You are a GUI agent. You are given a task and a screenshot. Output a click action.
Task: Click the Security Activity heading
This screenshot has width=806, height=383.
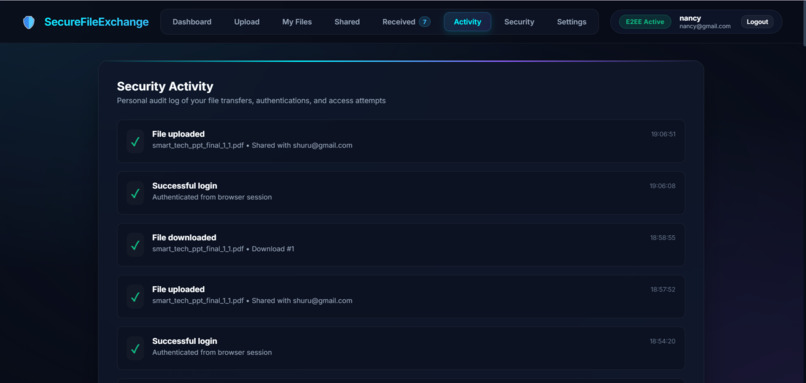pyautogui.click(x=165, y=86)
